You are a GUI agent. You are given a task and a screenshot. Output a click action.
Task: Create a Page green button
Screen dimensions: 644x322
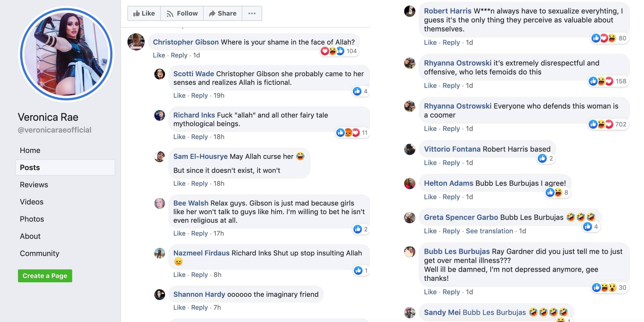point(45,276)
